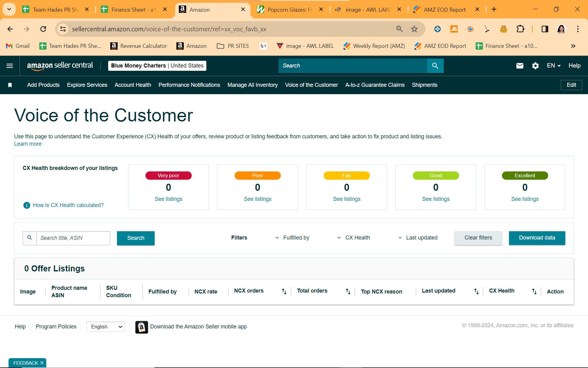Viewport: 588px width, 368px height.
Task: Click Download data button
Action: coord(537,238)
